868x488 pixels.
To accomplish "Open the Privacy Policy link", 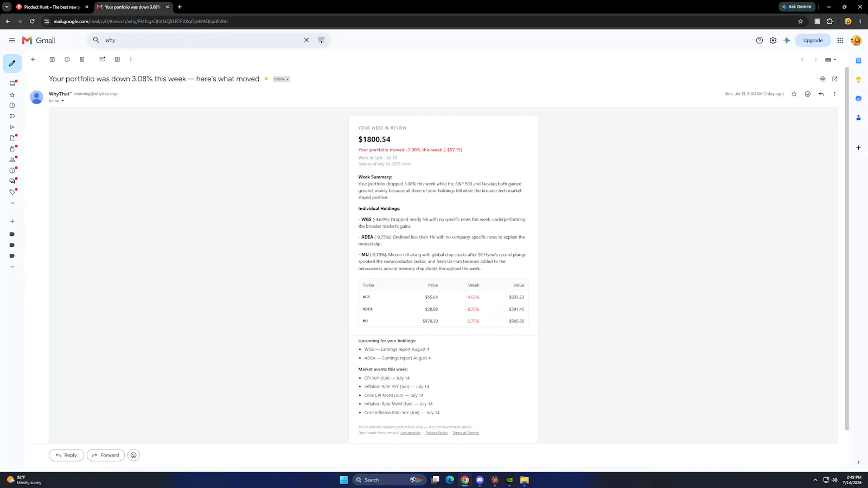I will click(436, 433).
